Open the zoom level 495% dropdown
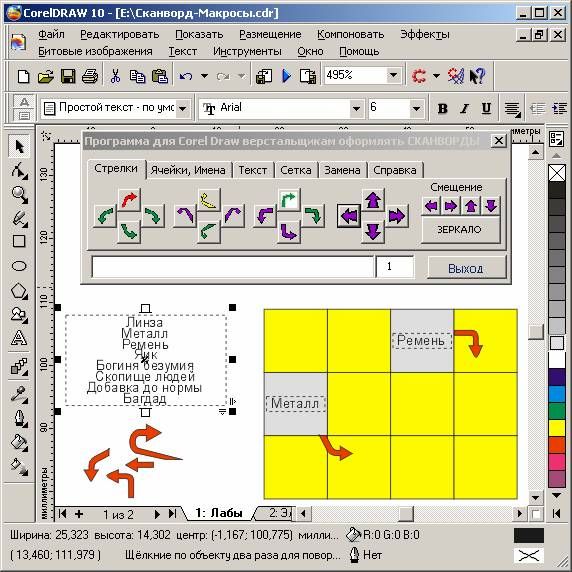 pyautogui.click(x=393, y=76)
